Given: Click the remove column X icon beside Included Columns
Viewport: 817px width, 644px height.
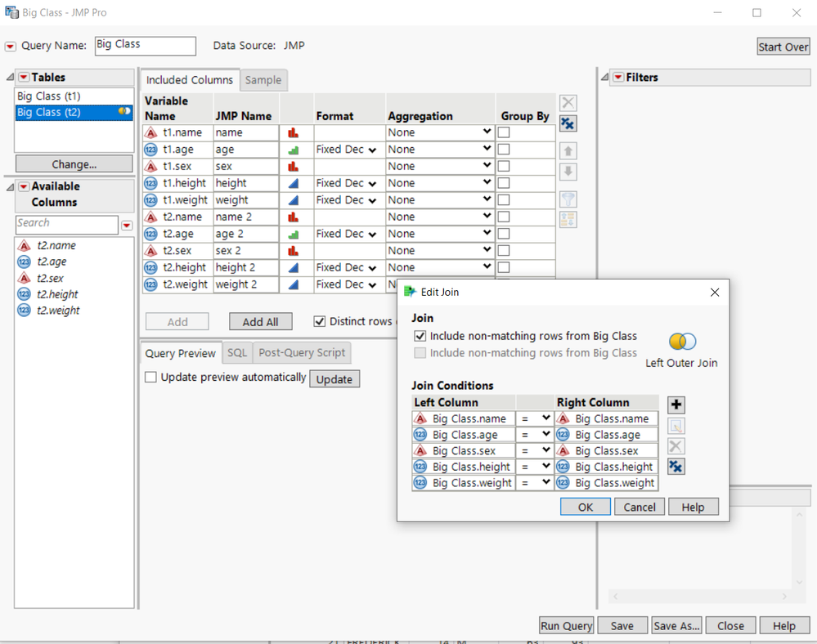Looking at the screenshot, I should tap(568, 102).
